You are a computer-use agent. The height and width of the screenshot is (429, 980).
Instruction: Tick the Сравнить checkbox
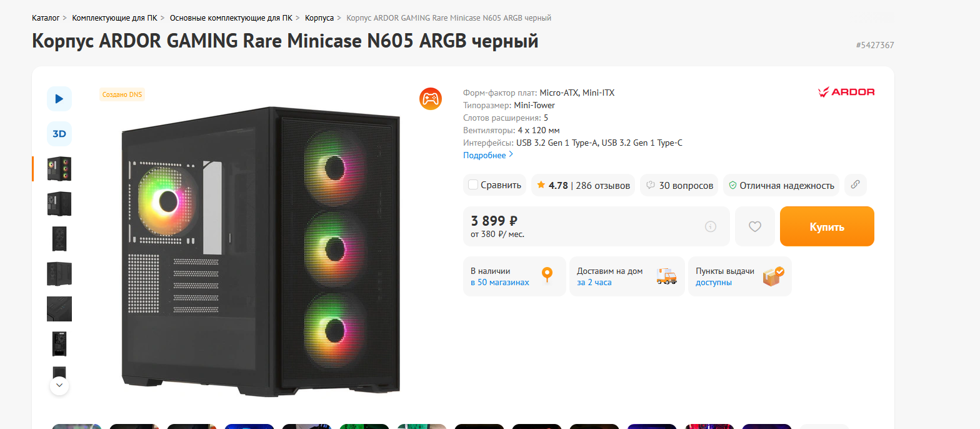click(x=473, y=184)
